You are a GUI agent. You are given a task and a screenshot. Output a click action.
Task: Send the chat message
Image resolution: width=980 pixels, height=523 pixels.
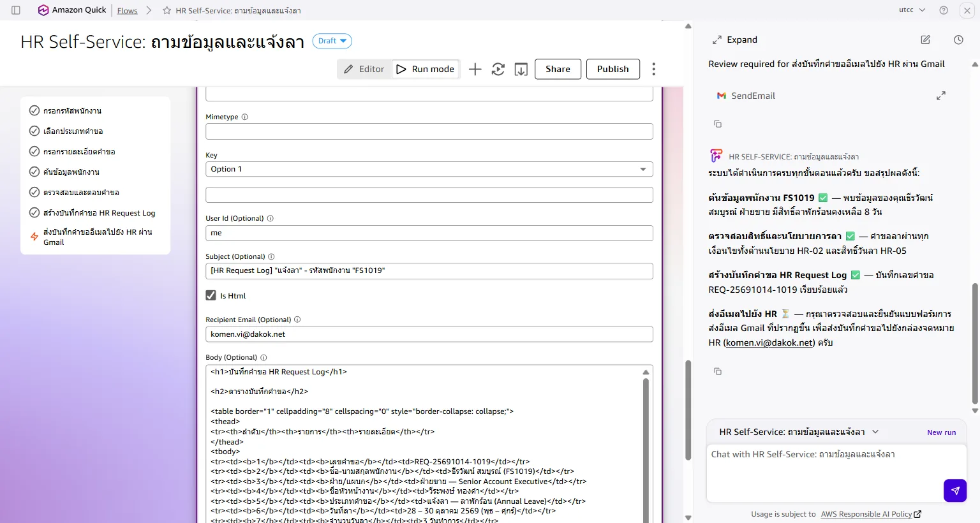pos(955,490)
